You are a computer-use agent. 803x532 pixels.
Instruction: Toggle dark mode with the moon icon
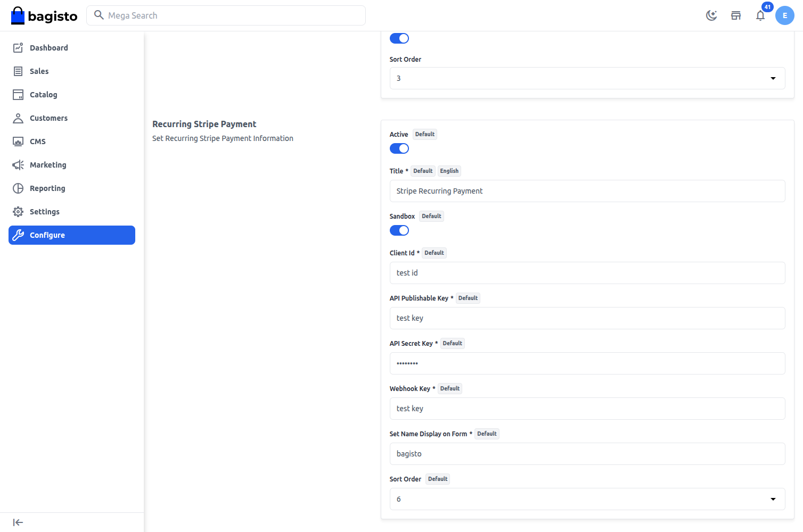(711, 15)
